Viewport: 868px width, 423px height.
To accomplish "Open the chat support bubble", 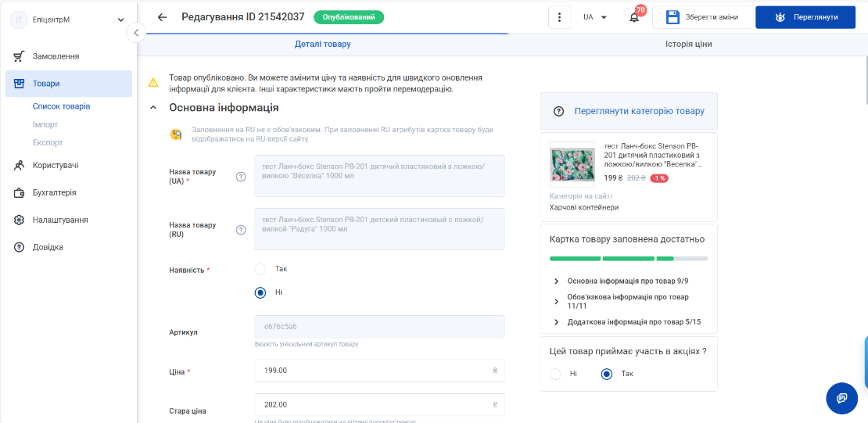I will 841,398.
